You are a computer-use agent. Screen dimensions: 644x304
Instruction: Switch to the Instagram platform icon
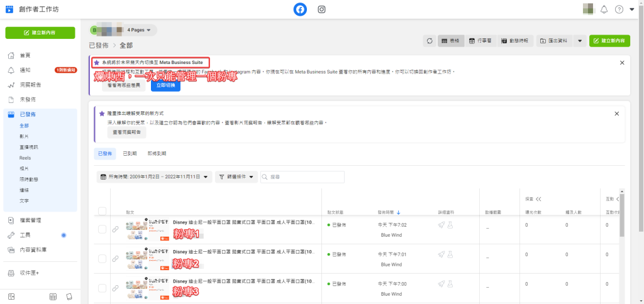[321, 9]
